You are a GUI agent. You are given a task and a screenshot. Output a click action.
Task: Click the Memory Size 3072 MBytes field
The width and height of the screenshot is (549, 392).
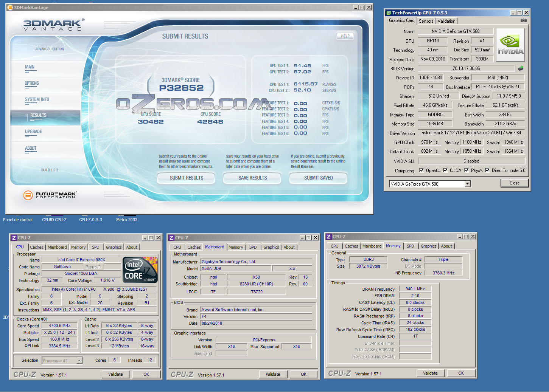[368, 266]
